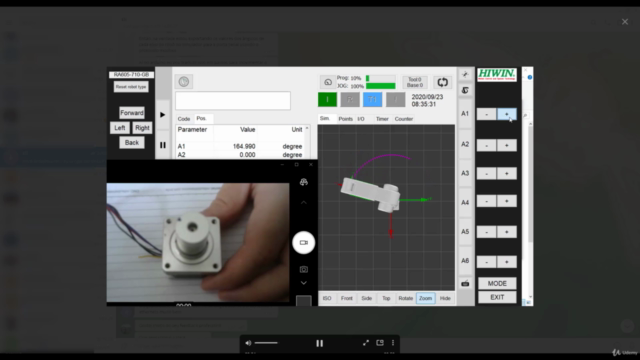
Task: Click the gripper icon below A6
Action: tap(465, 284)
